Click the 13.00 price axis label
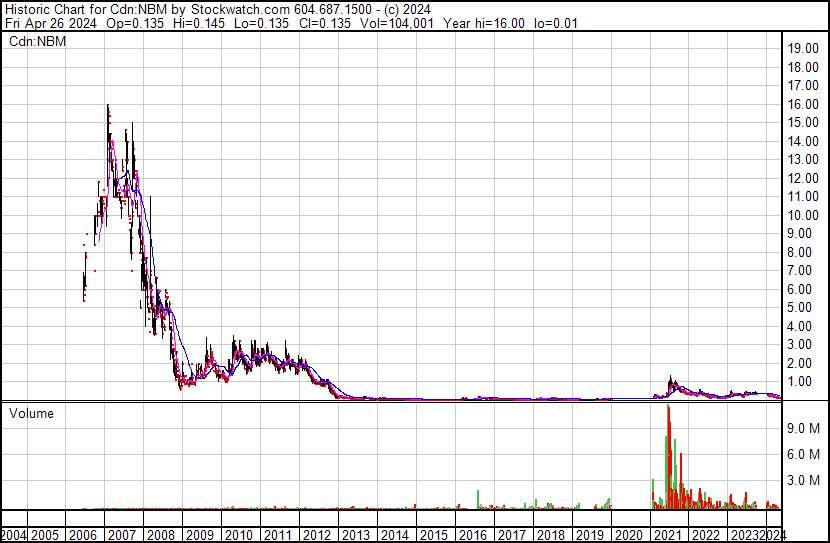 click(x=803, y=159)
